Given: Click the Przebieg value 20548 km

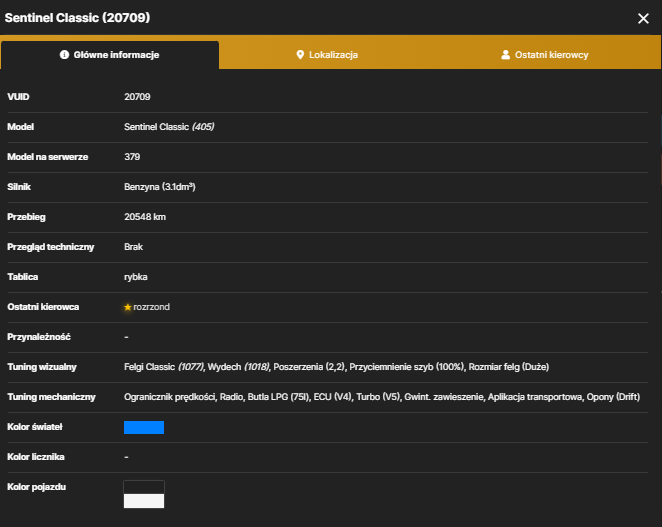Looking at the screenshot, I should point(145,217).
